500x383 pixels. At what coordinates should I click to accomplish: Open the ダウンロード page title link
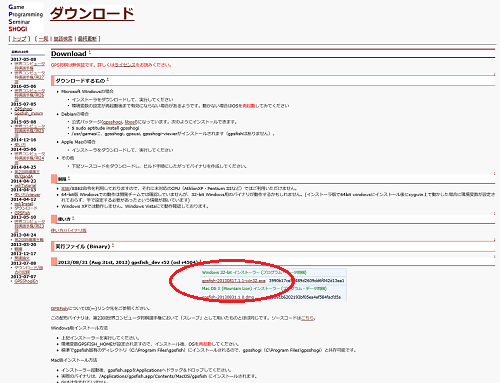(92, 14)
